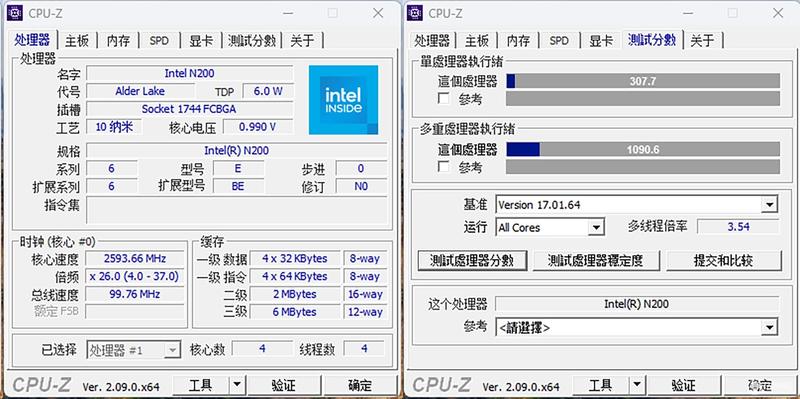Click the 倍频 value x 26.0 (4.0 - 37.0)
The height and width of the screenshot is (399, 800).
click(x=135, y=277)
